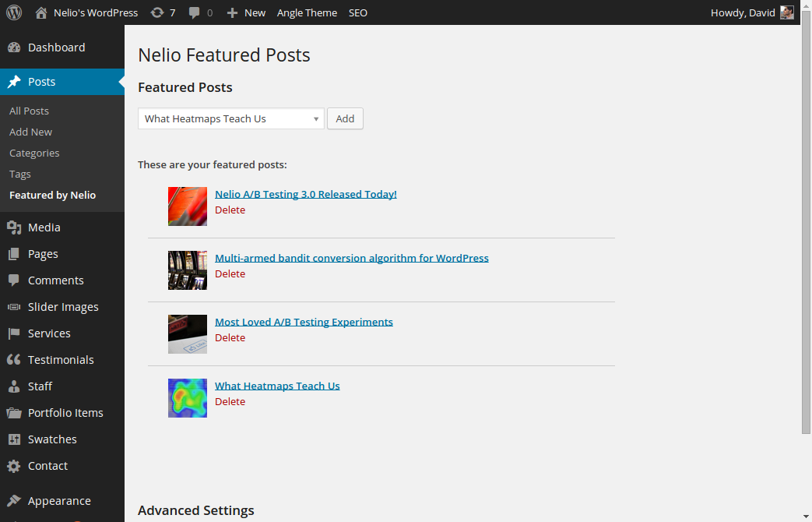
Task: Open Swatches sidebar icon
Action: click(x=14, y=439)
